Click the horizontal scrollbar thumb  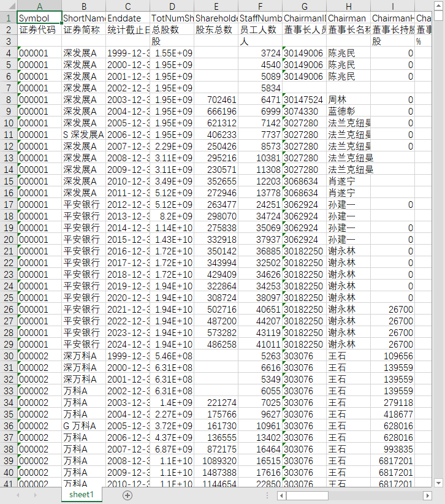point(307,495)
